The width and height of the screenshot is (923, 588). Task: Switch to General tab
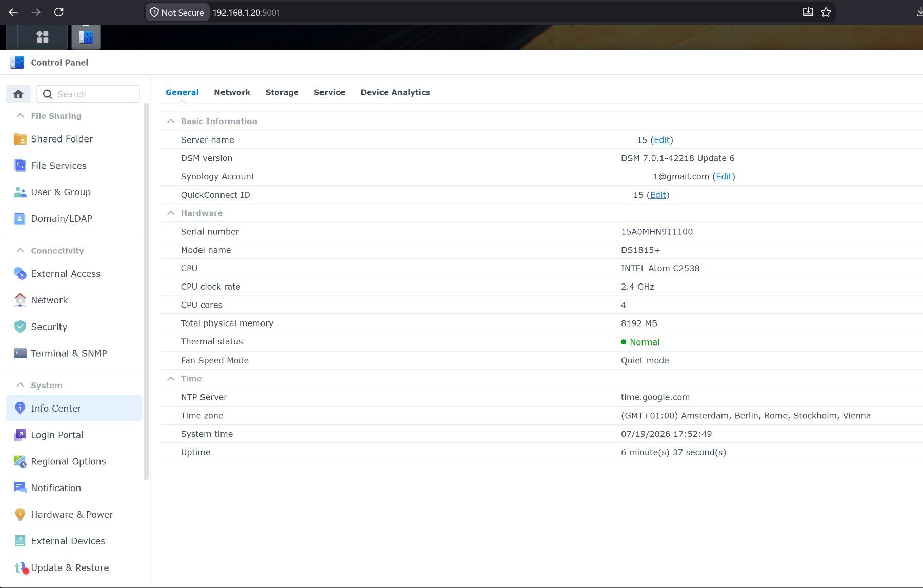(182, 92)
